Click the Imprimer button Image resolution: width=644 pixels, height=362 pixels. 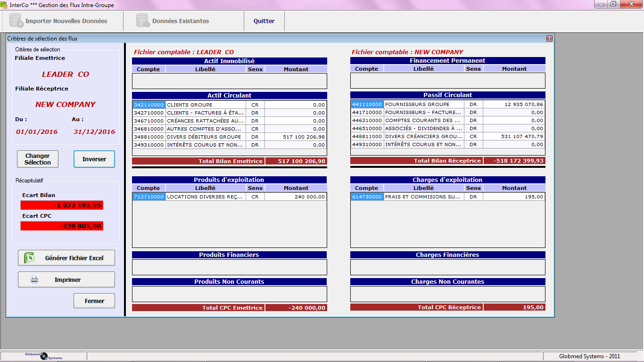pos(66,280)
